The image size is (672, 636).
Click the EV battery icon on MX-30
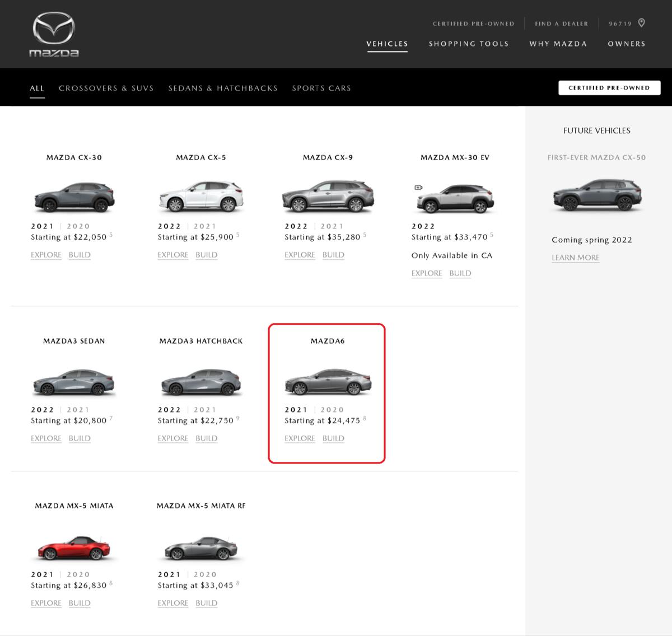point(418,188)
